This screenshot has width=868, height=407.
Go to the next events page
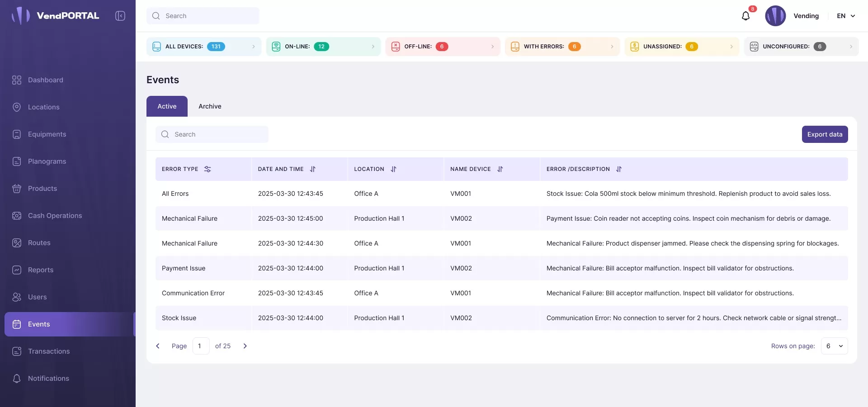coord(245,346)
